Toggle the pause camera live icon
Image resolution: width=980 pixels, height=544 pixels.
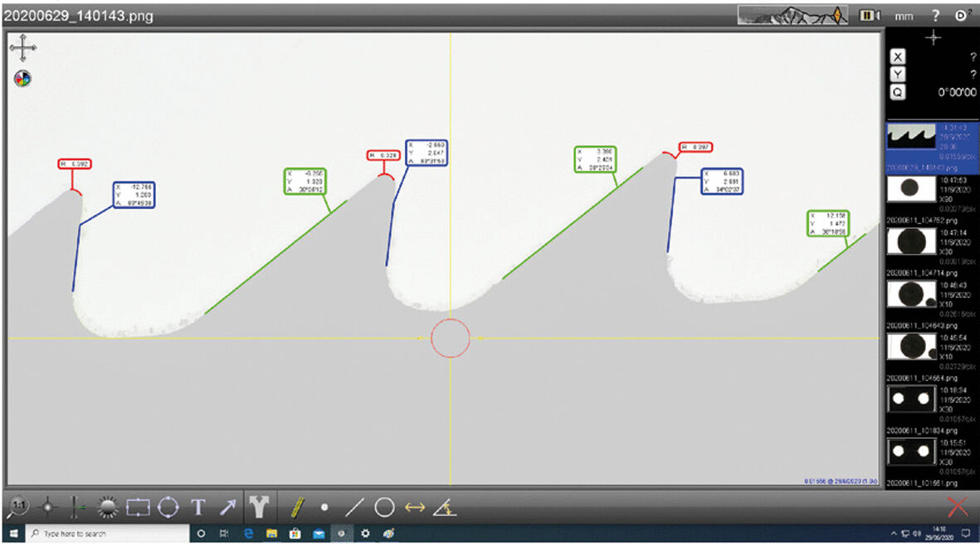tap(870, 15)
